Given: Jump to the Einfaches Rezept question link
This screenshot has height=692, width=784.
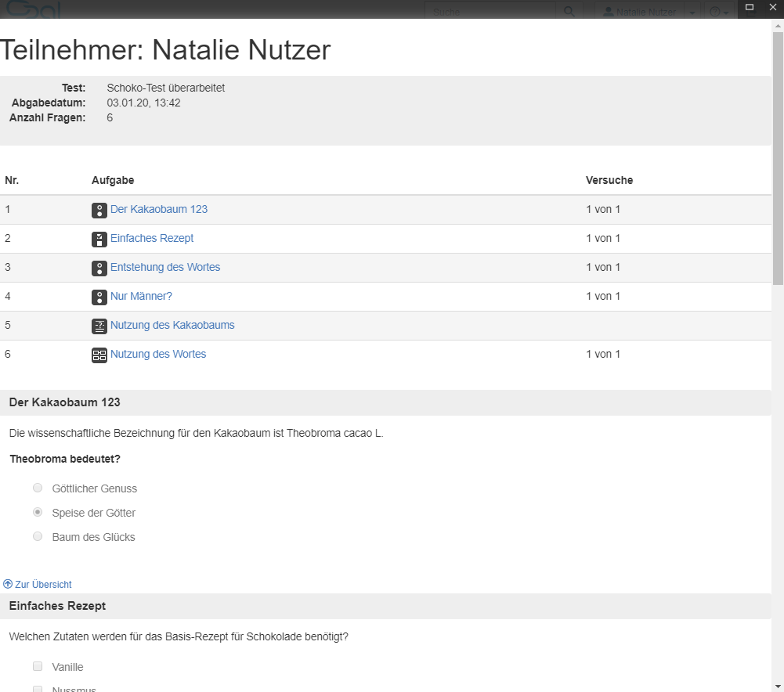Looking at the screenshot, I should (152, 238).
